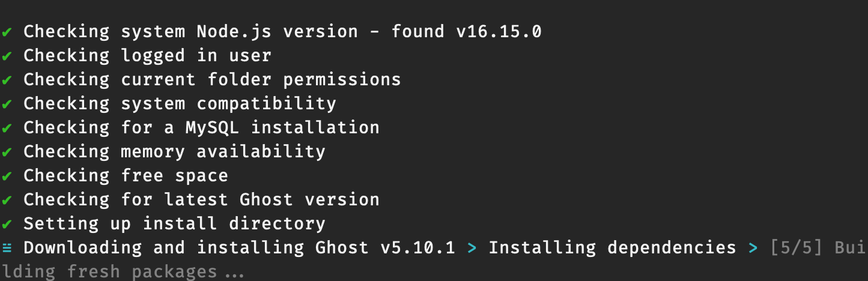Click the green checkmark beside Node.js version check
Viewport: 868px width, 281px height.
coord(7,32)
